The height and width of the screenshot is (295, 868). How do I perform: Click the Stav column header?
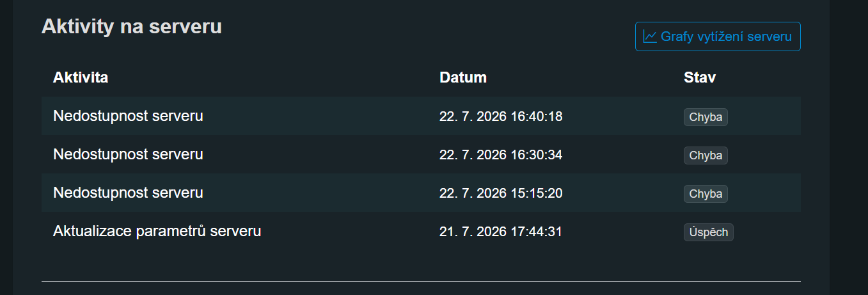(700, 77)
